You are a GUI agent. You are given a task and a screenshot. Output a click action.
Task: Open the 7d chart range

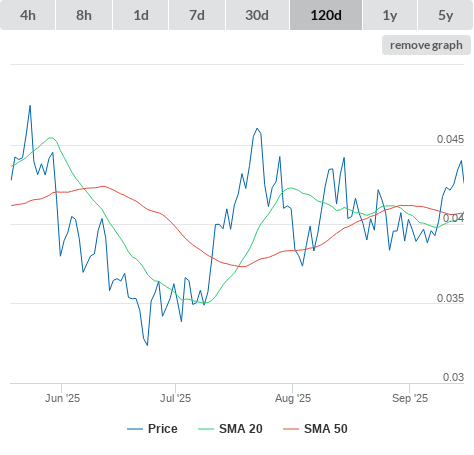(197, 15)
